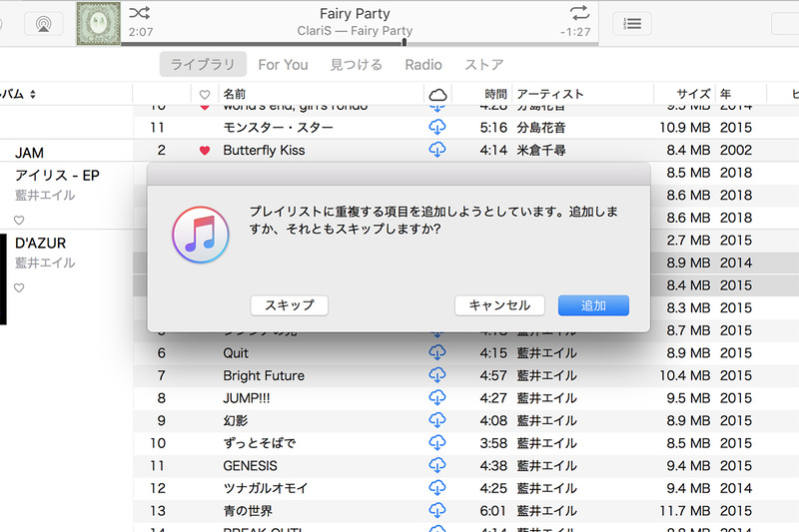The width and height of the screenshot is (799, 532).
Task: Open the Radio tab
Action: coord(422,65)
